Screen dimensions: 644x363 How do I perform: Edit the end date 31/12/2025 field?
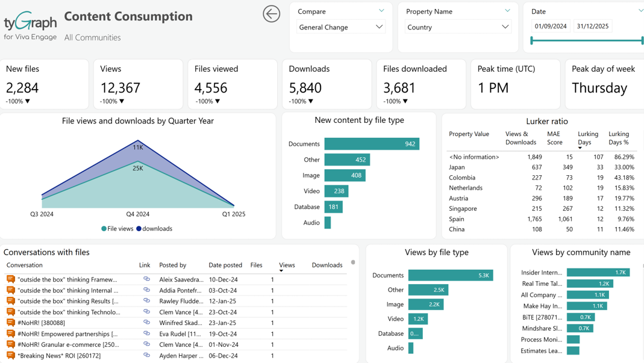593,26
